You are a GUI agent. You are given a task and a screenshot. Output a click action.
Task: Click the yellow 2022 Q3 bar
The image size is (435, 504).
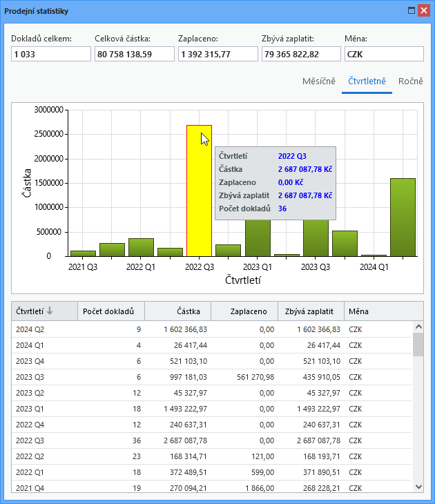tap(199, 191)
